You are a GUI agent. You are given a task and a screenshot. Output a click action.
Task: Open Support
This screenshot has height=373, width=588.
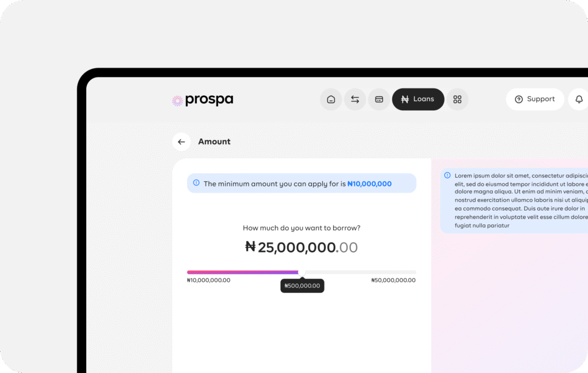pos(535,99)
